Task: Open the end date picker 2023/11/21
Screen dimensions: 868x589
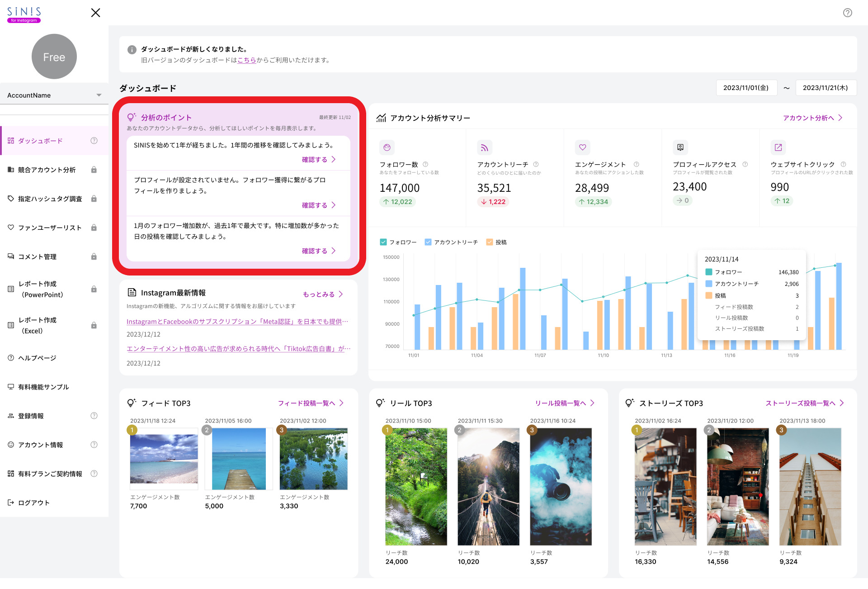Action: (826, 88)
